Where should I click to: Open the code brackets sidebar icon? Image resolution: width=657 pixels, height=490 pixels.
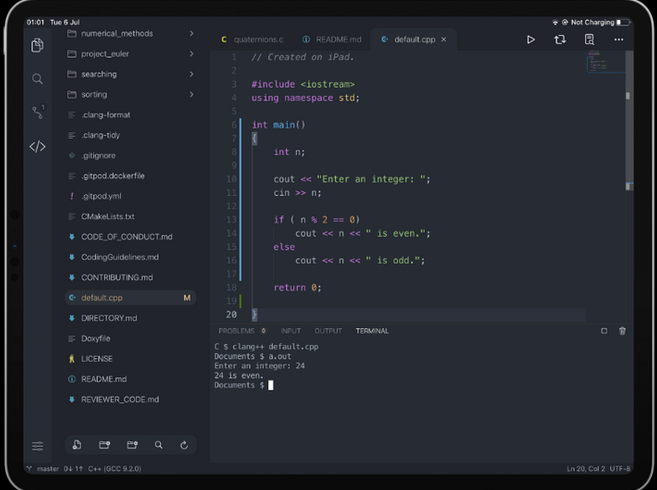(x=37, y=146)
